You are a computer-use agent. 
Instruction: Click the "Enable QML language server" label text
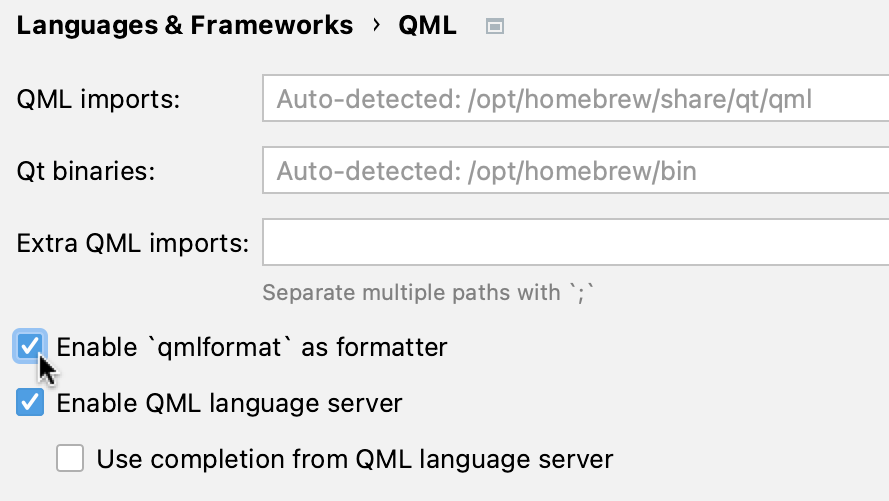tap(229, 403)
